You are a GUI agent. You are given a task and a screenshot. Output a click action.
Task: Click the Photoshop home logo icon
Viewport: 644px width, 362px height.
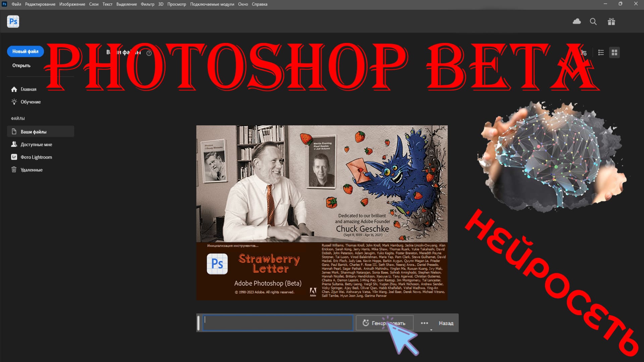click(13, 22)
